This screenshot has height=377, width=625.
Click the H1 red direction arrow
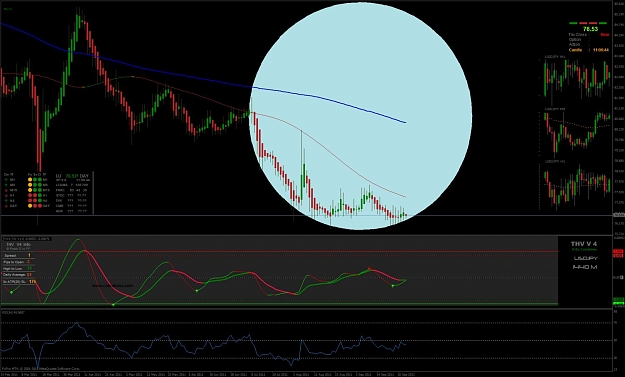coord(6,195)
